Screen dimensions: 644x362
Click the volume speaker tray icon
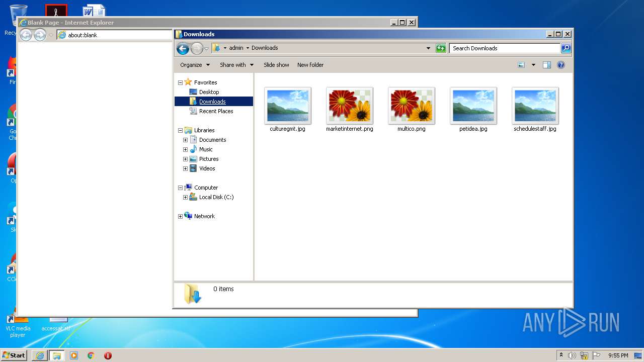tap(572, 355)
